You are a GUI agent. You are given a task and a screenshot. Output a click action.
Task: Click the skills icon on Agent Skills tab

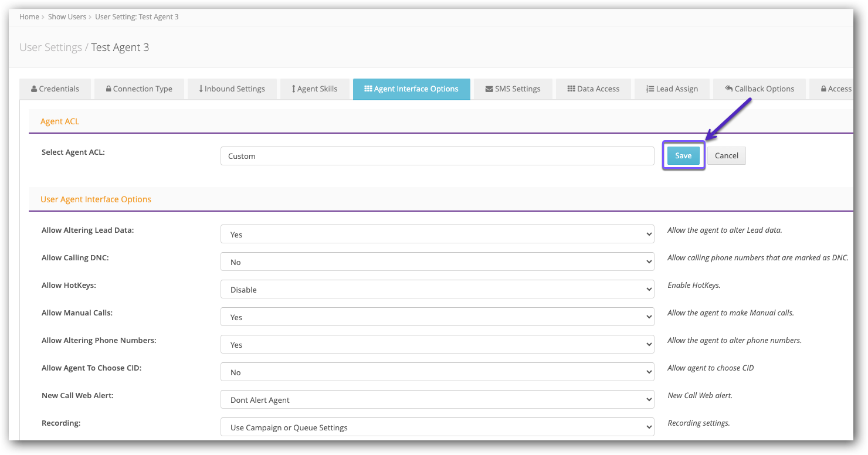pos(293,89)
